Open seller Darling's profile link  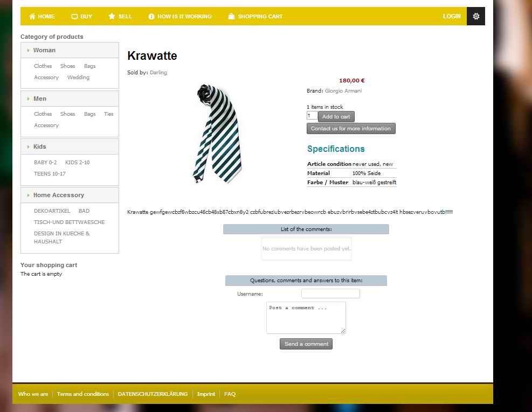tap(158, 73)
